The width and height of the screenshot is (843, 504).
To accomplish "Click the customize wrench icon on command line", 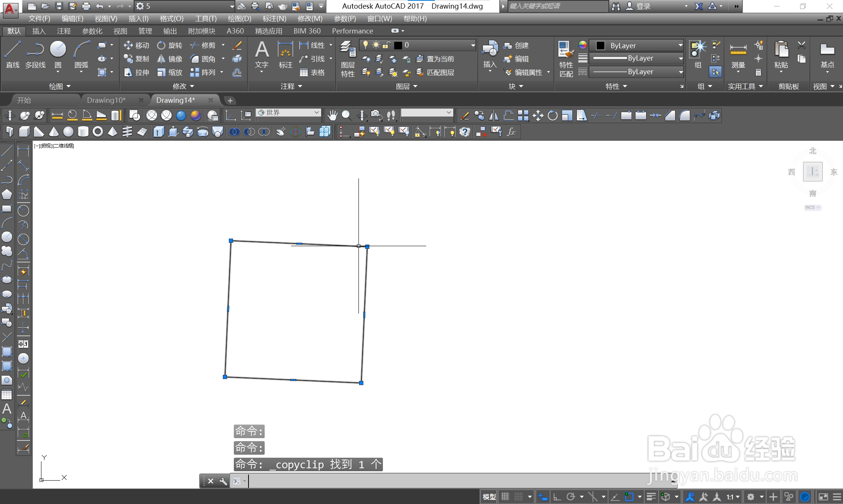I will coord(223,481).
